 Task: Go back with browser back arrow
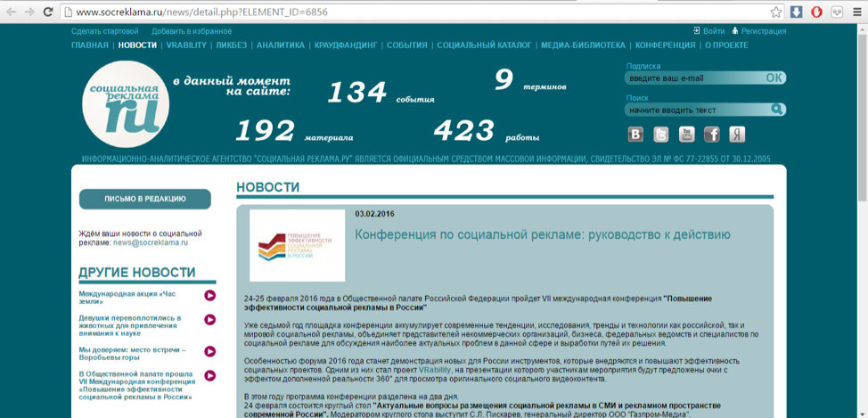11,12
